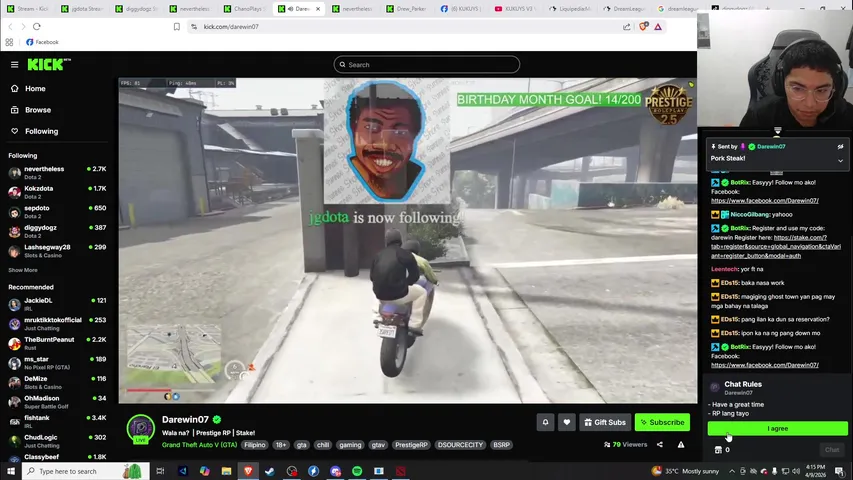Select the Filipino tag
This screenshot has width=853, height=480.
tap(255, 445)
